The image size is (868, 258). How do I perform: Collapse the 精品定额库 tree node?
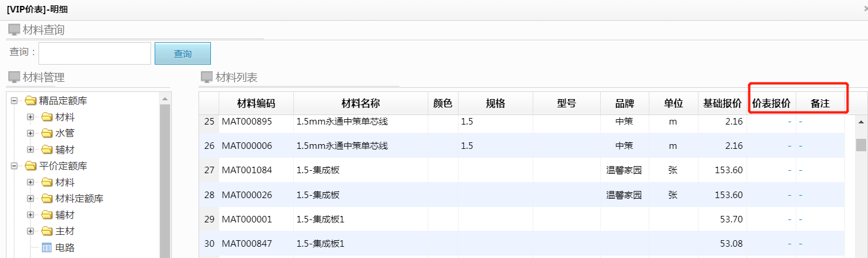[x=14, y=101]
